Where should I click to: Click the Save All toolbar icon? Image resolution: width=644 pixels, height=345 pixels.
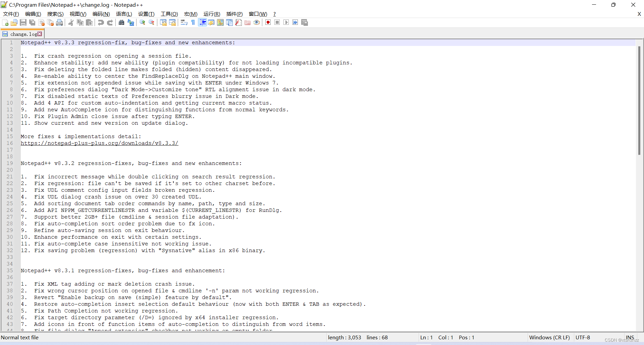point(32,22)
